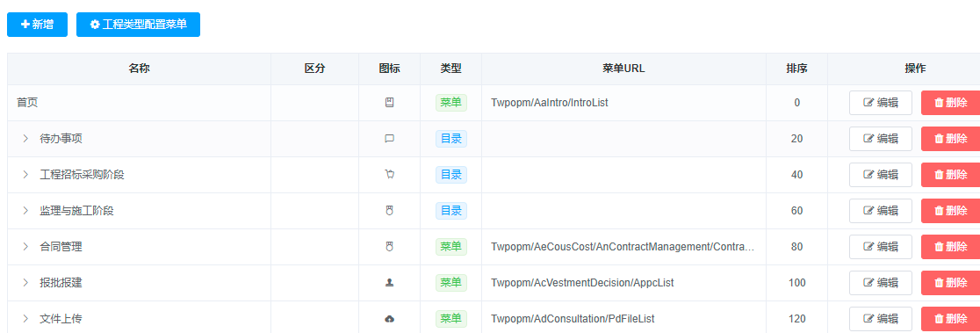The width and height of the screenshot is (980, 333).
Task: Delete the 待办事项 entry
Action: pos(951,139)
